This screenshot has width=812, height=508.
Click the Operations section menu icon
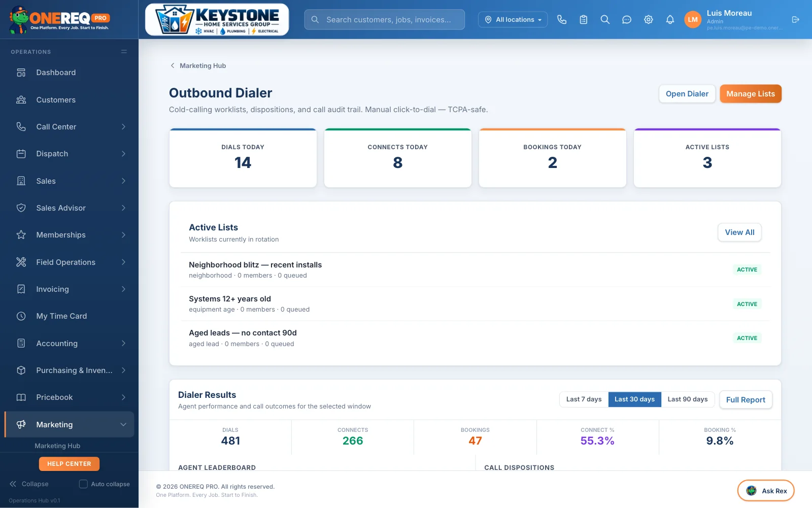(124, 52)
